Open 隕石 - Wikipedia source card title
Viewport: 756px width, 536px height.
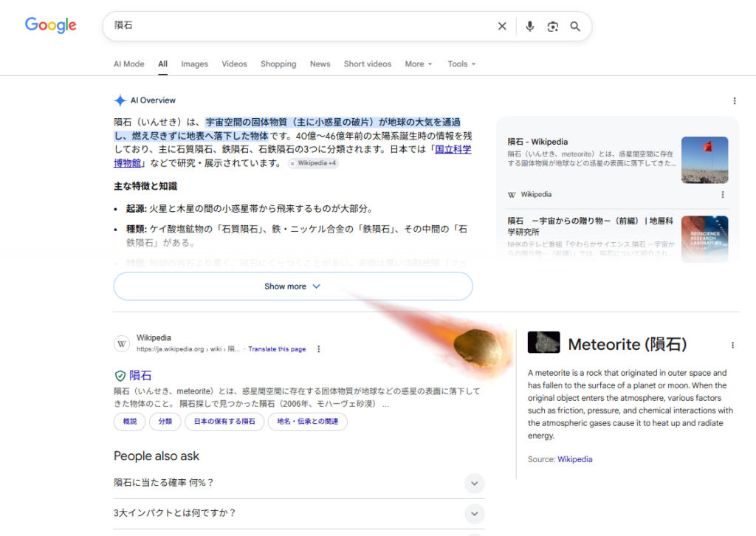tap(537, 142)
